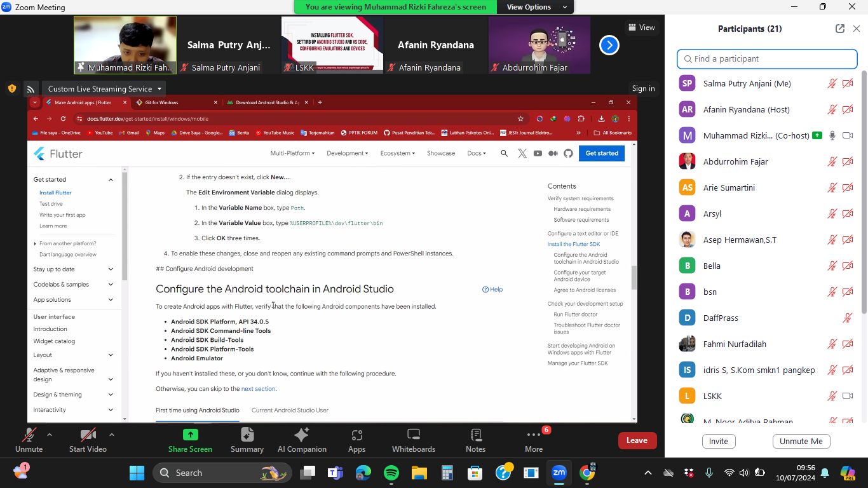
Task: Reload the page in the shared browser
Action: click(x=63, y=119)
